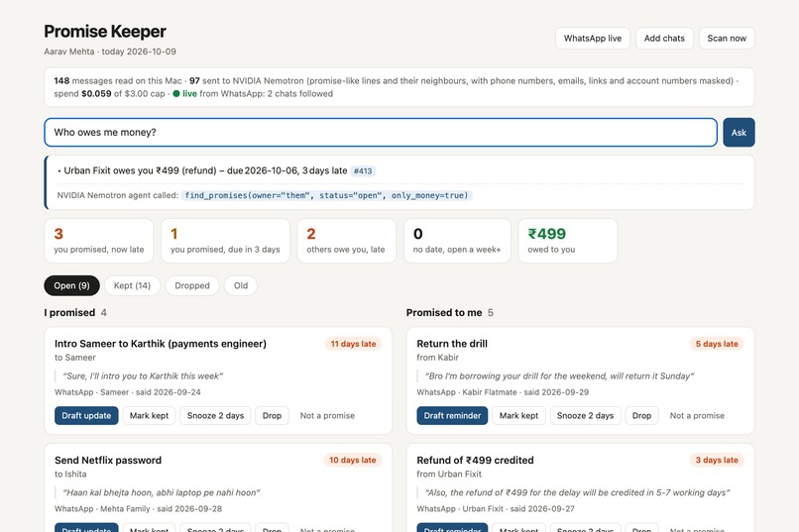Select the 1 you promised, due in 3 days card
This screenshot has width=799, height=532.
click(225, 241)
